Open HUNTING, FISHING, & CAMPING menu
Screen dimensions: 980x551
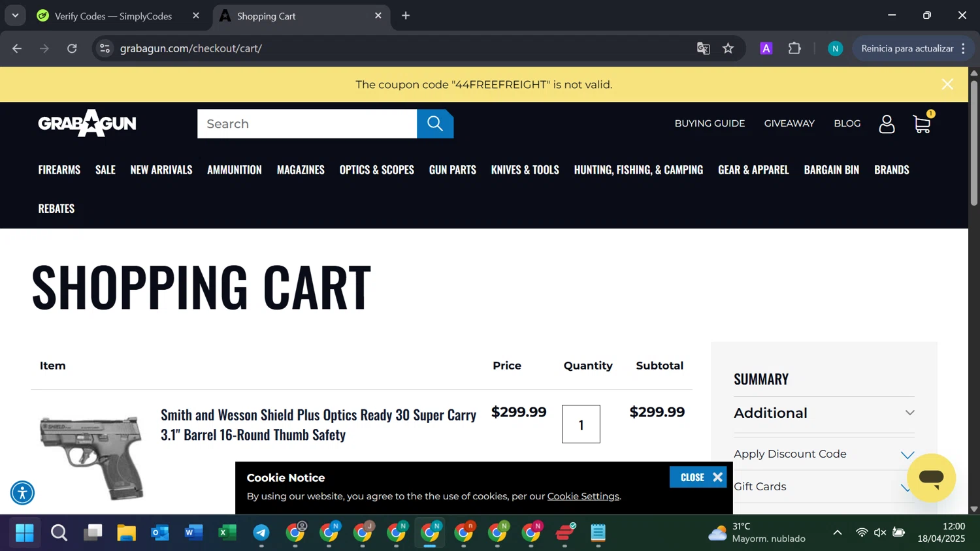638,170
